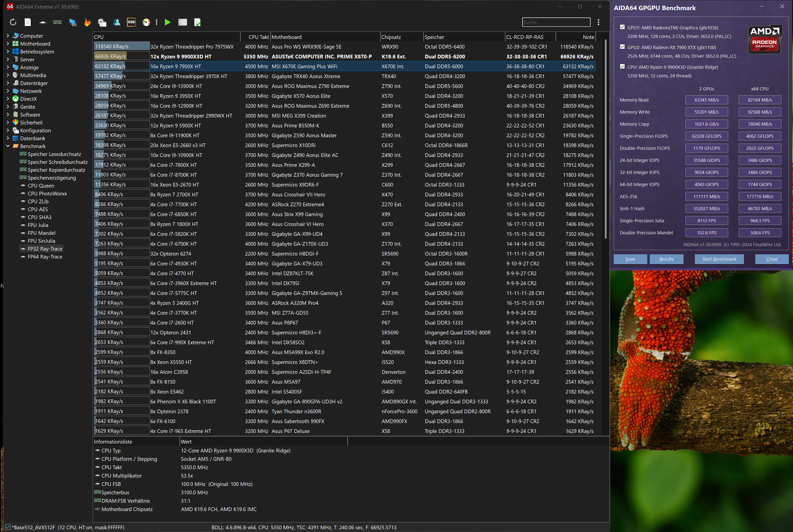793x532 pixels.
Task: Toggle GPU2 Radeon RX 7900 XTX checkbox
Action: 622,47
